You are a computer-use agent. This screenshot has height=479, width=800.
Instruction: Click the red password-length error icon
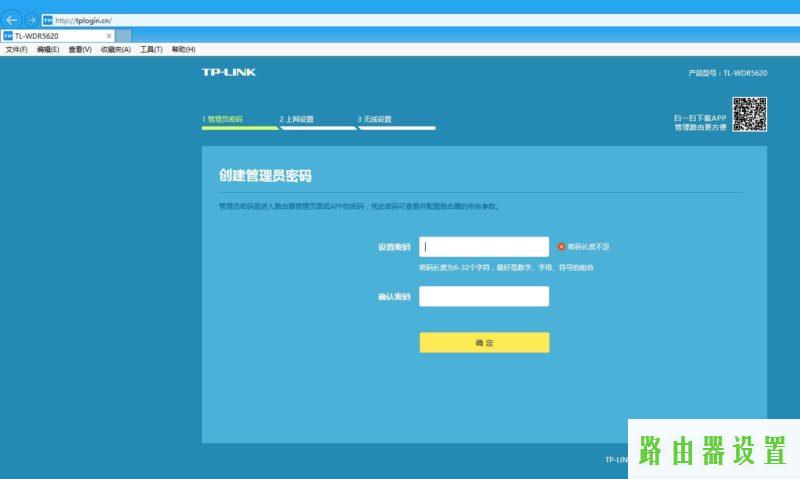(561, 246)
